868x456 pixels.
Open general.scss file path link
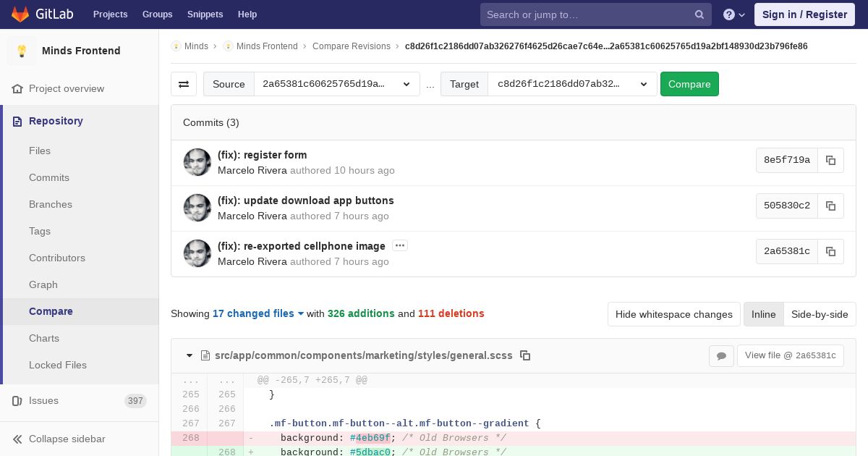[364, 355]
